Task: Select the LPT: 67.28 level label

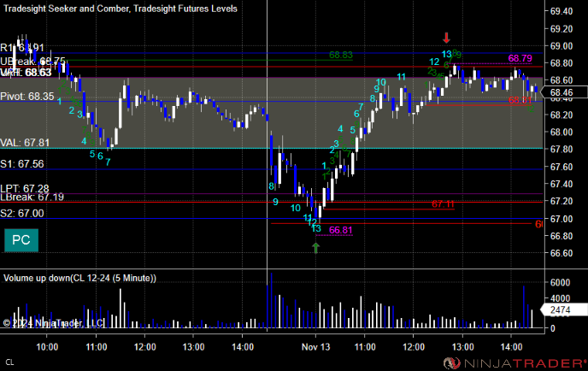Action: [25, 188]
